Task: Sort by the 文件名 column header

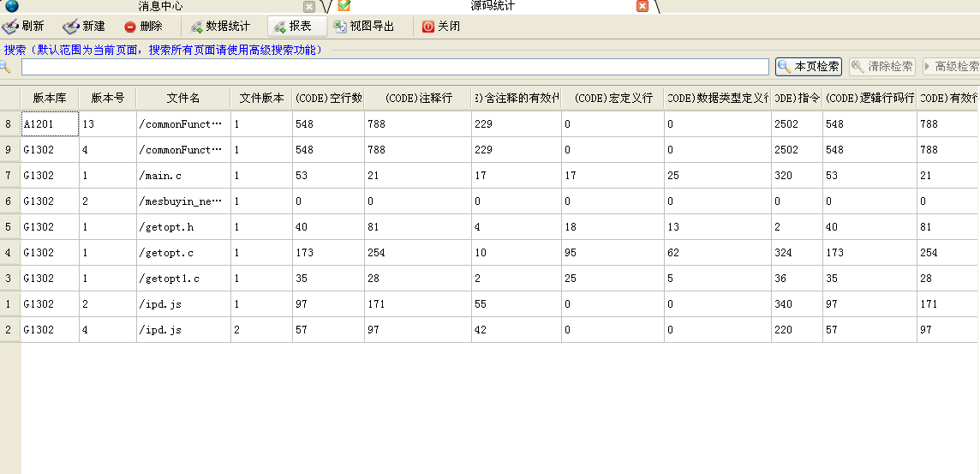Action: (x=183, y=99)
